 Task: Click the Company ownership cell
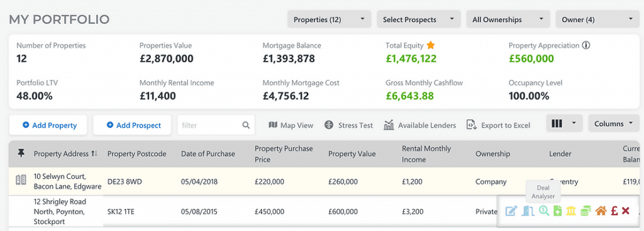point(491,181)
